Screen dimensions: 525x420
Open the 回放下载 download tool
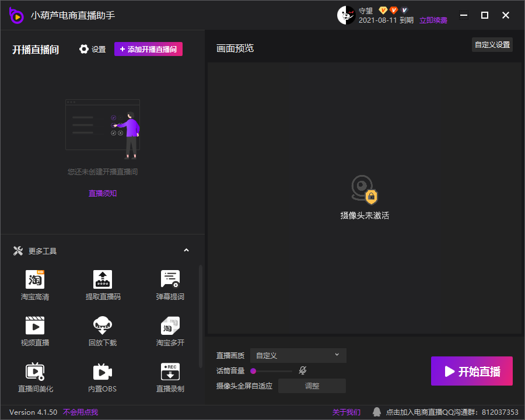click(103, 325)
